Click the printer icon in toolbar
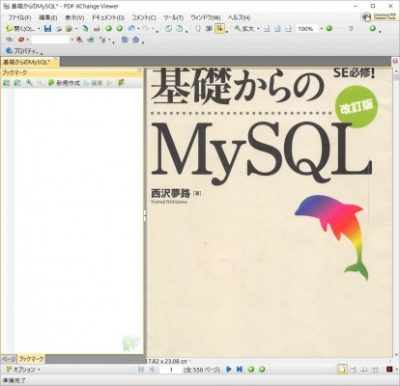Screen dimensions: 400x386 (97, 29)
